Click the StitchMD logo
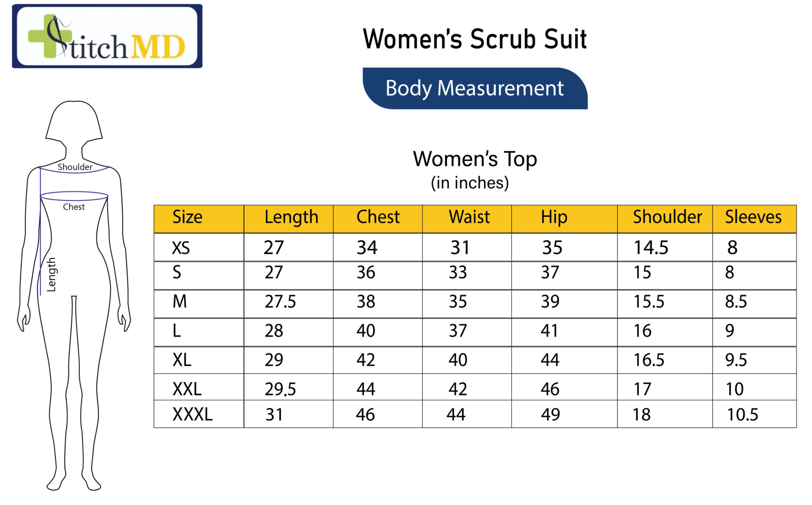812x505 pixels. [x=107, y=36]
